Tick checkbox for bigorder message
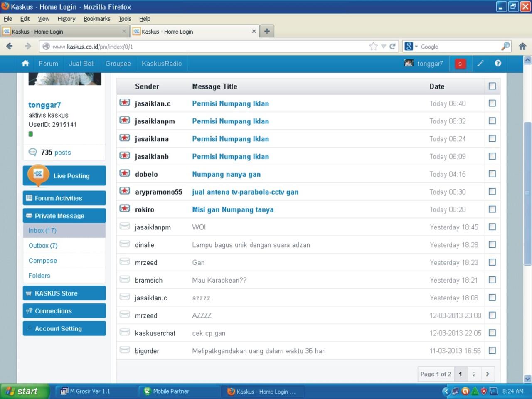 coord(492,350)
